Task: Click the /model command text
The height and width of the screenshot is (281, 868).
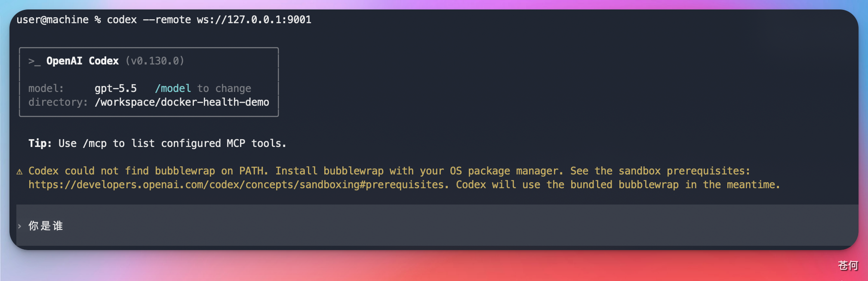Action: [x=173, y=89]
